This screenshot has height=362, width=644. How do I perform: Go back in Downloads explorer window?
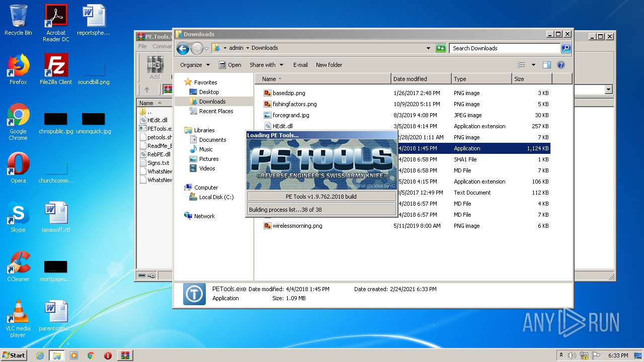coord(183,48)
